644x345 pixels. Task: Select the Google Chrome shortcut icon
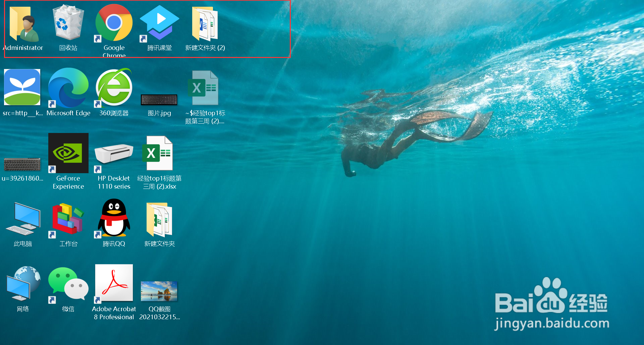(114, 23)
